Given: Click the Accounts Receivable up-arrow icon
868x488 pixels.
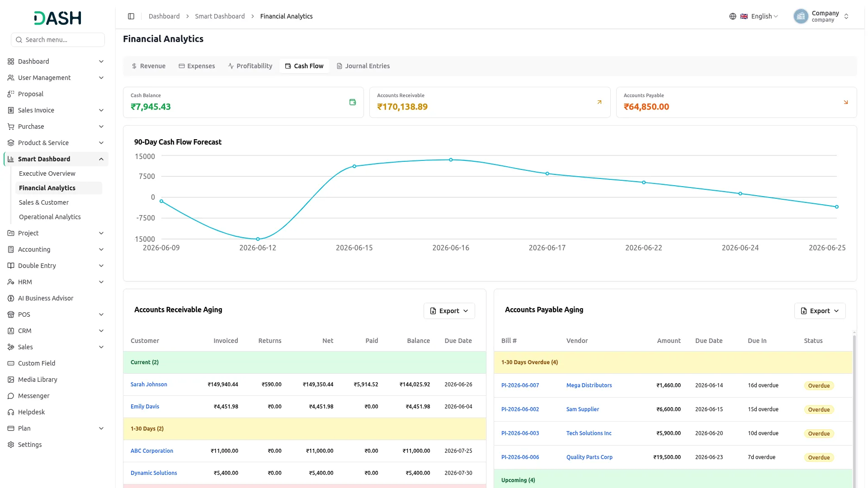Looking at the screenshot, I should [x=599, y=102].
